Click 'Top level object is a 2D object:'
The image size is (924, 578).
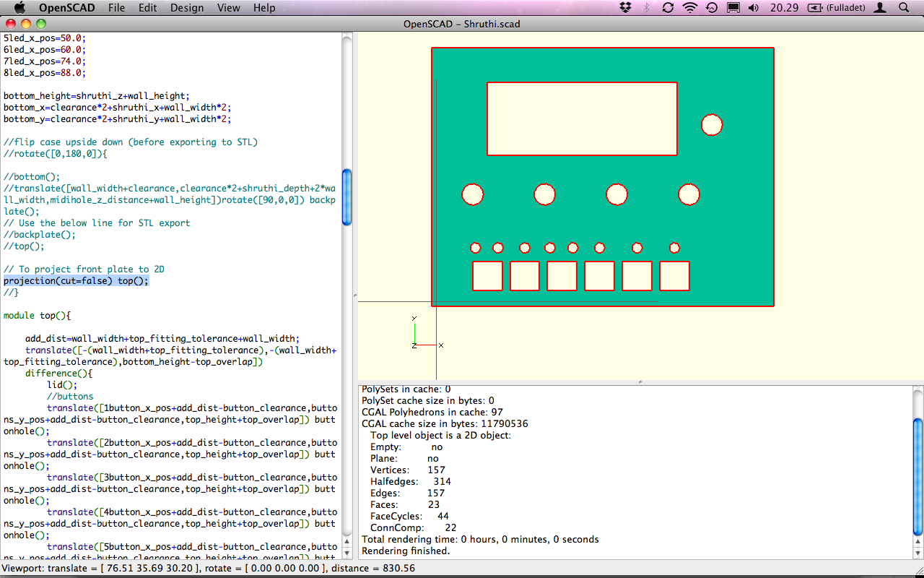pyautogui.click(x=440, y=436)
